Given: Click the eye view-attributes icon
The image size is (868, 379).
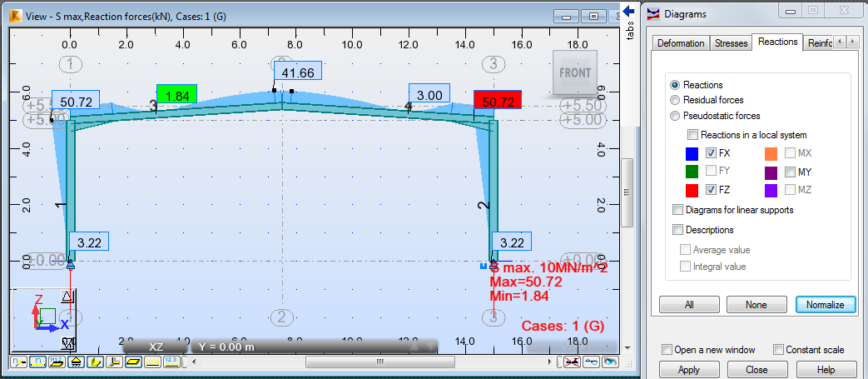Looking at the screenshot, I should (x=610, y=362).
